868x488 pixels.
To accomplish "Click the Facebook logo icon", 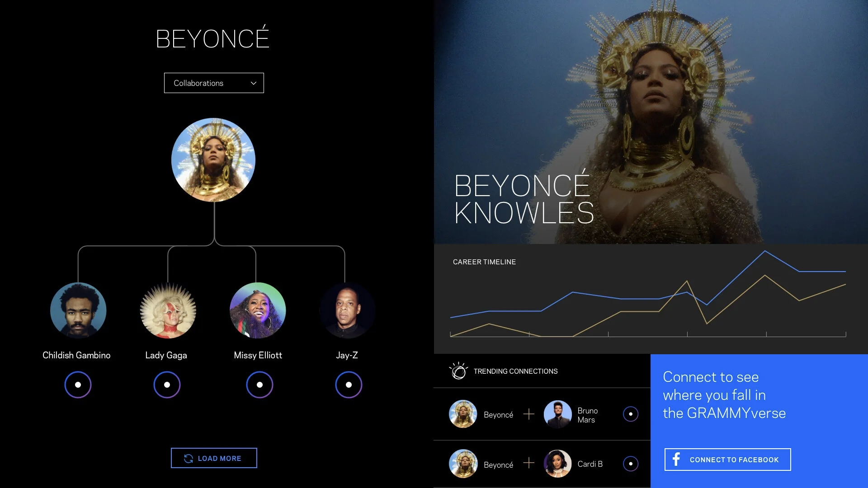I will click(676, 459).
